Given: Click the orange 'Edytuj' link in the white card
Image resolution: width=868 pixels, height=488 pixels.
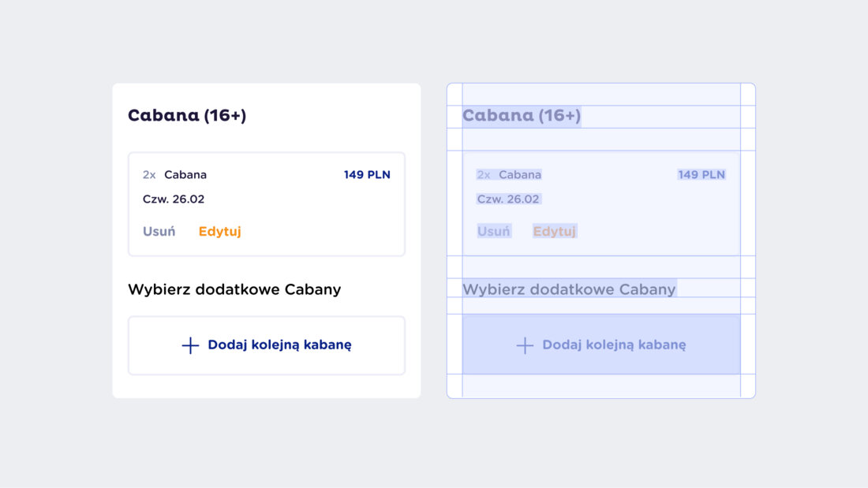Looking at the screenshot, I should pos(219,231).
